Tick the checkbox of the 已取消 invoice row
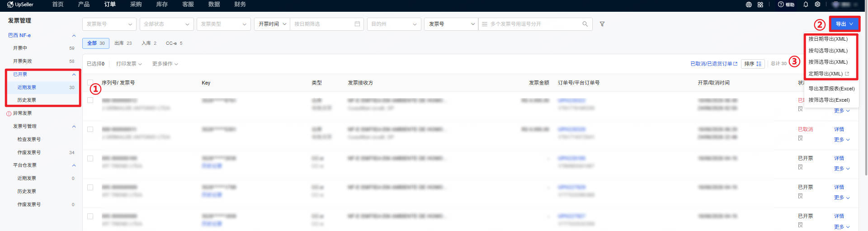 tap(90, 129)
